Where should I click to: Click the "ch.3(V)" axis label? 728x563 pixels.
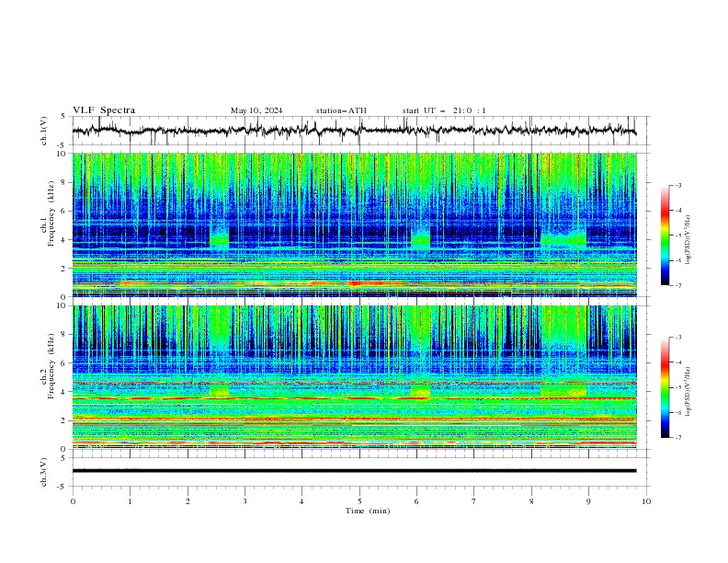coord(44,472)
